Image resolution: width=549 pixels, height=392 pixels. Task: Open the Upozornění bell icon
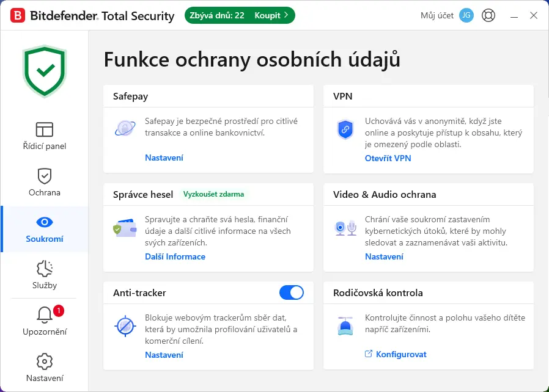coord(45,314)
